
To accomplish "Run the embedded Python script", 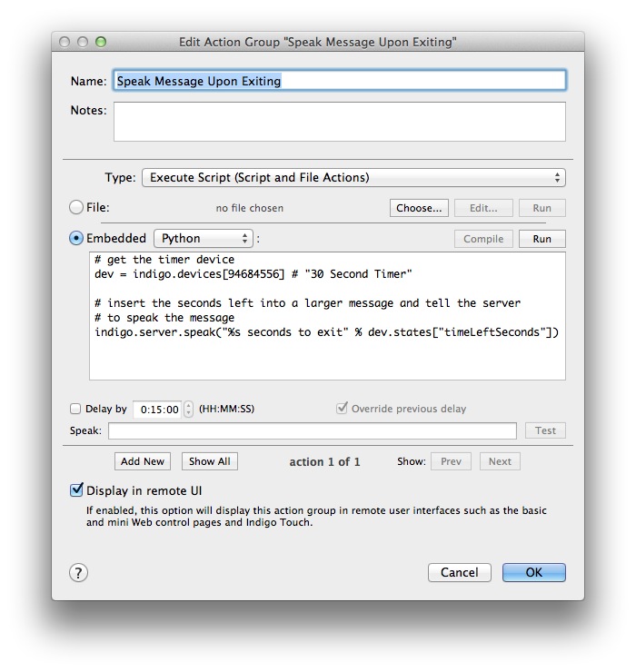I will (542, 239).
